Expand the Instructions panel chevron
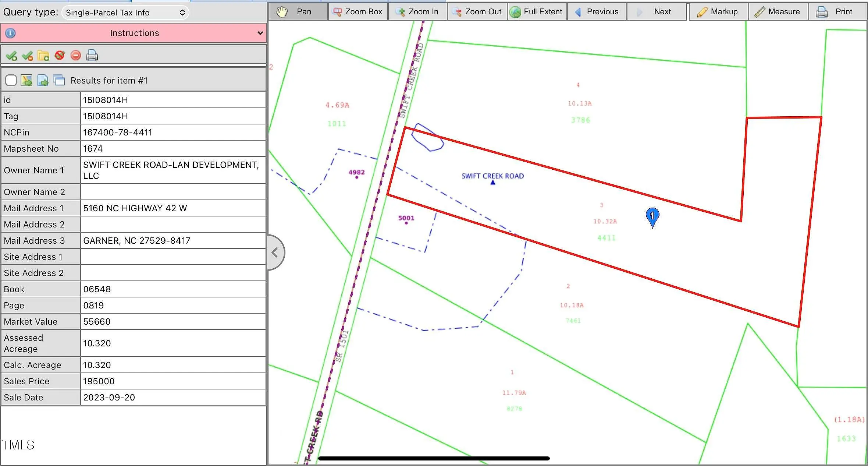The width and height of the screenshot is (868, 466). [x=260, y=33]
